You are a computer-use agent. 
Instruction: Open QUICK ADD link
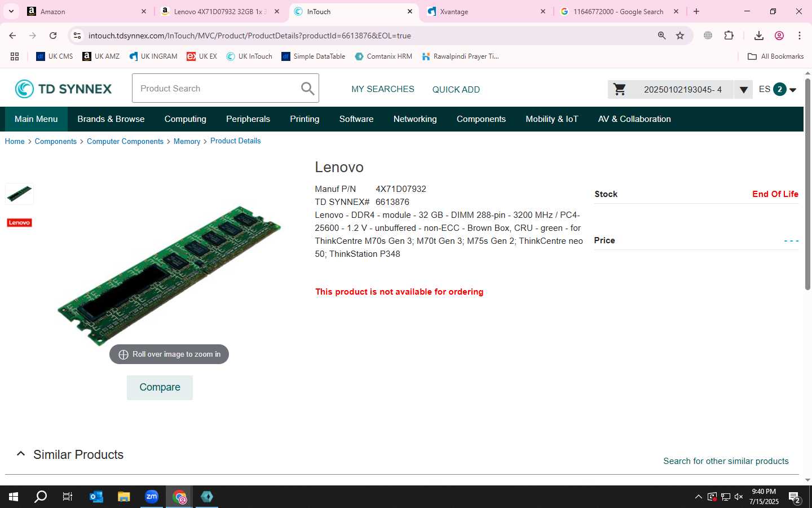(x=456, y=89)
